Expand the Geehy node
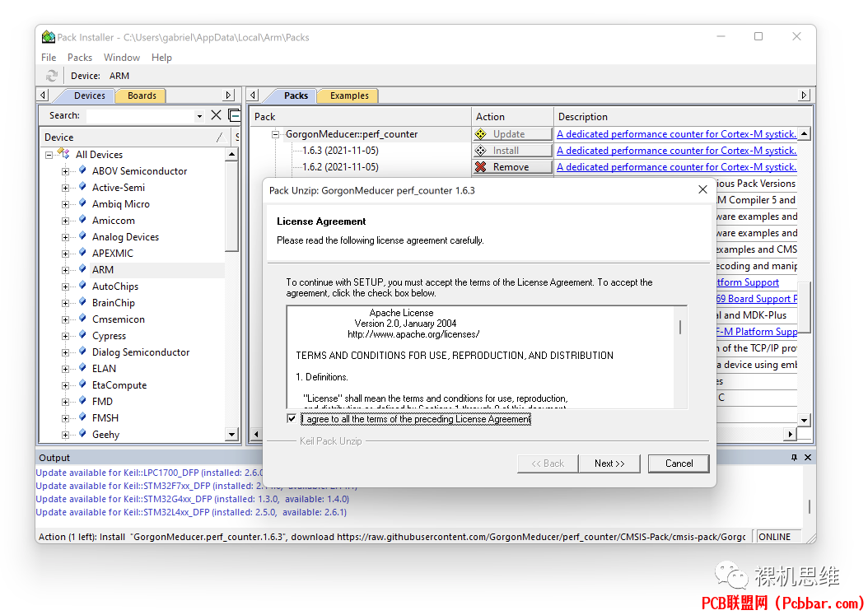 click(66, 435)
